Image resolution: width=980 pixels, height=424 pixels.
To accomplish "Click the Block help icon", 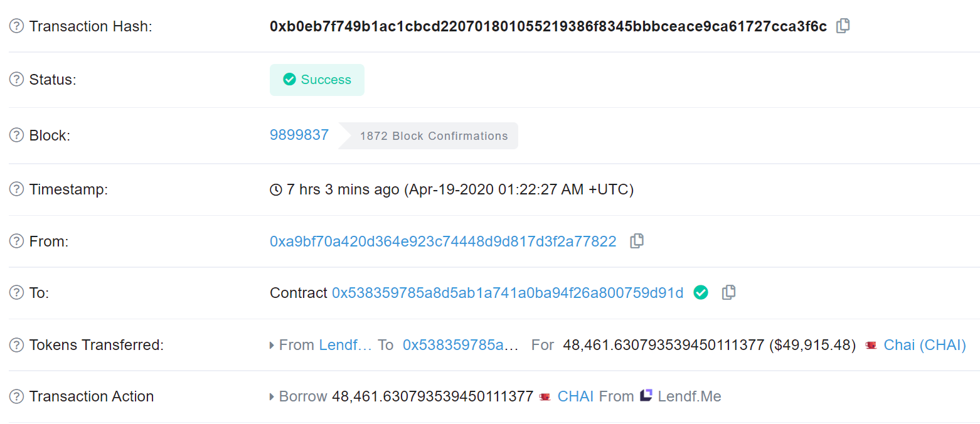I will click(x=16, y=135).
